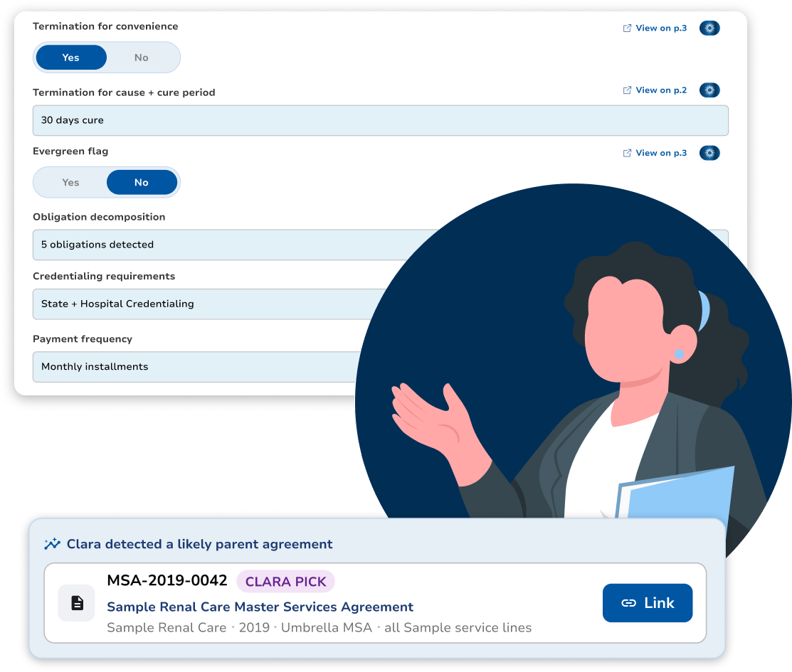Open View on p.2 link for Termination for cause

click(655, 90)
